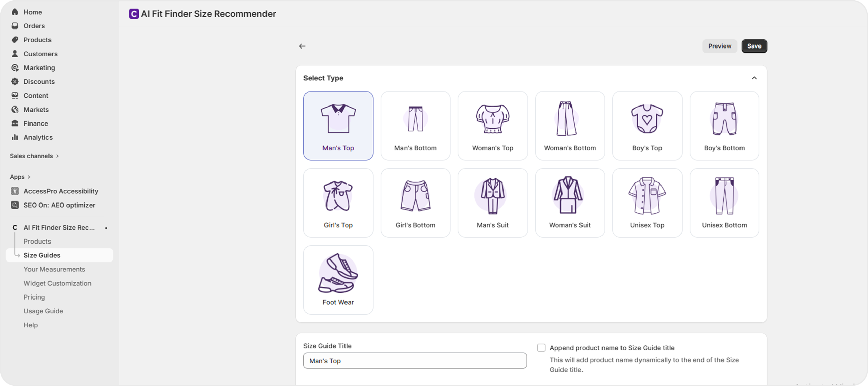Expand the Apps section in sidebar
Image resolution: width=868 pixels, height=386 pixels.
click(20, 177)
